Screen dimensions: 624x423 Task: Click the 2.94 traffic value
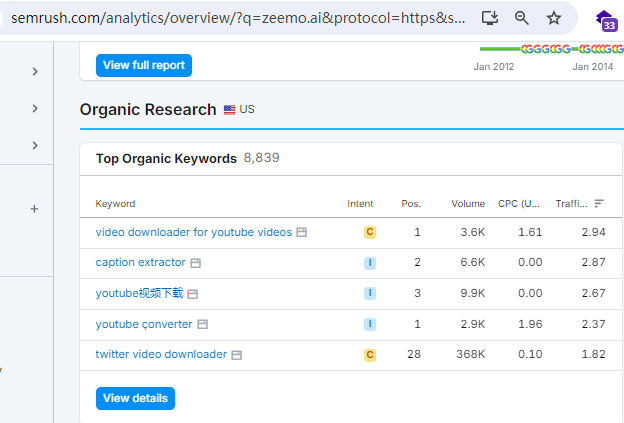pos(594,232)
